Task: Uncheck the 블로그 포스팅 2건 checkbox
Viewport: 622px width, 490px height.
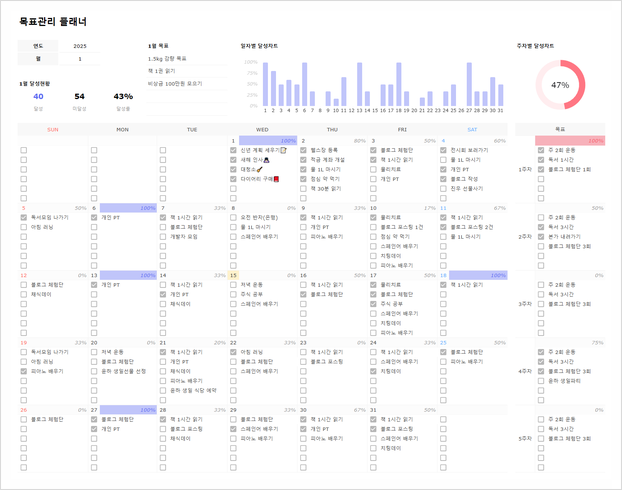Action: [x=443, y=227]
